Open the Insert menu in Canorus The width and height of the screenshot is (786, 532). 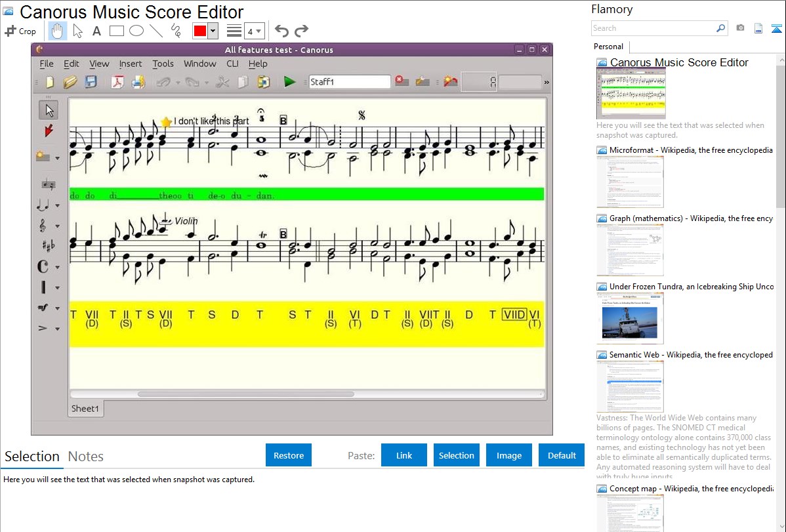pyautogui.click(x=131, y=64)
